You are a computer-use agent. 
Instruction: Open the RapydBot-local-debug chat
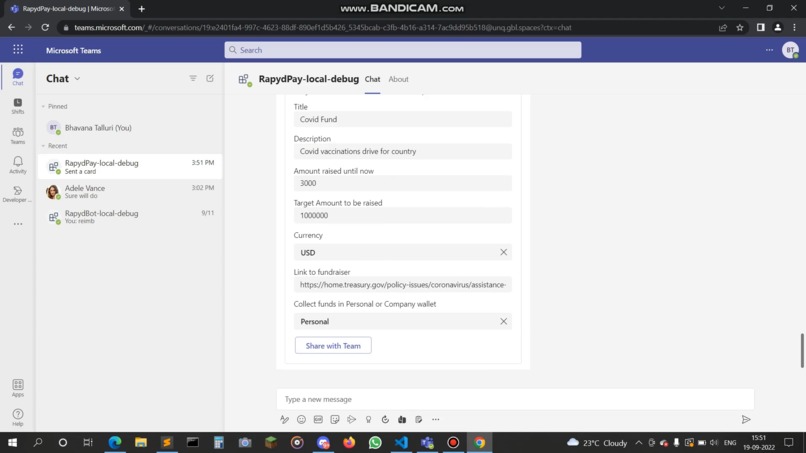click(130, 216)
